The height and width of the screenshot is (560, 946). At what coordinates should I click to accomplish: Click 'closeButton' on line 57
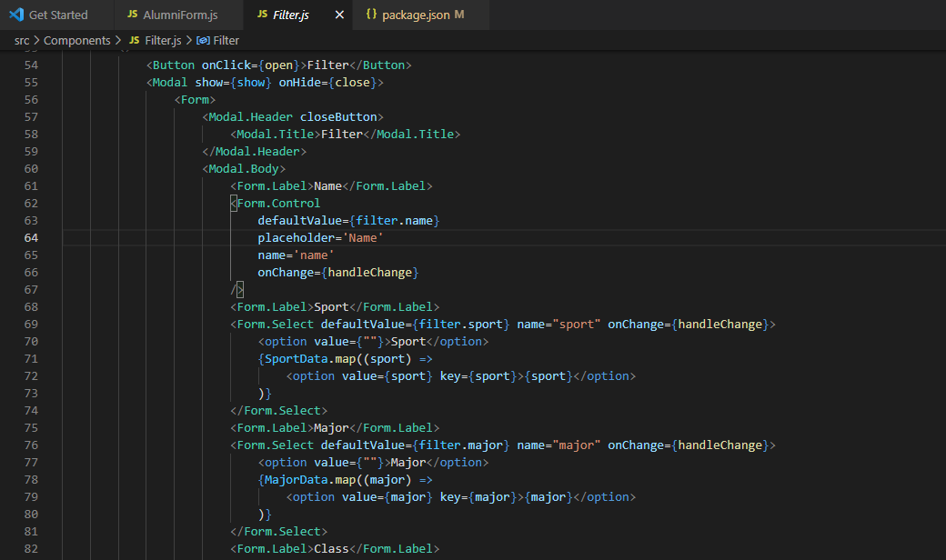click(338, 117)
